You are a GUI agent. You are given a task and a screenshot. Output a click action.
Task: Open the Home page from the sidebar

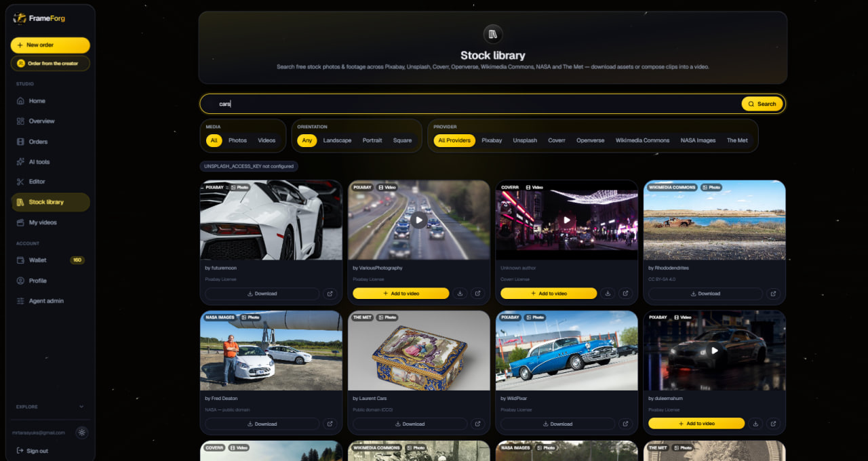(x=50, y=101)
